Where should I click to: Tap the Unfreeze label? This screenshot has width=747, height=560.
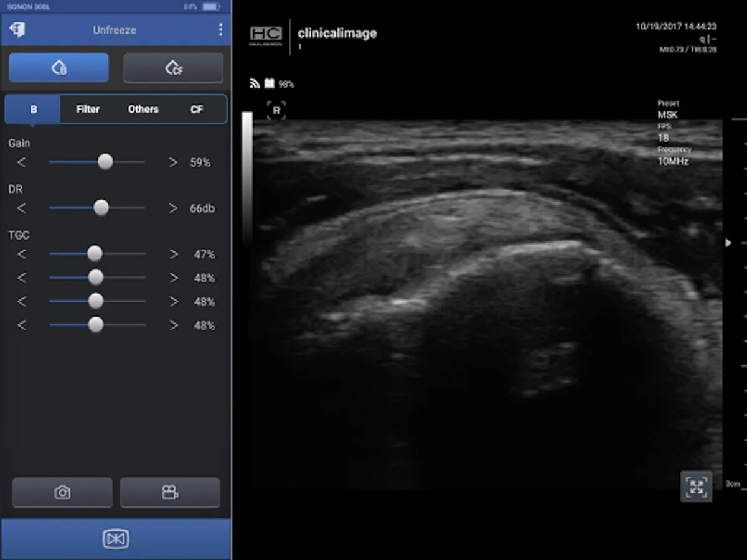[115, 30]
